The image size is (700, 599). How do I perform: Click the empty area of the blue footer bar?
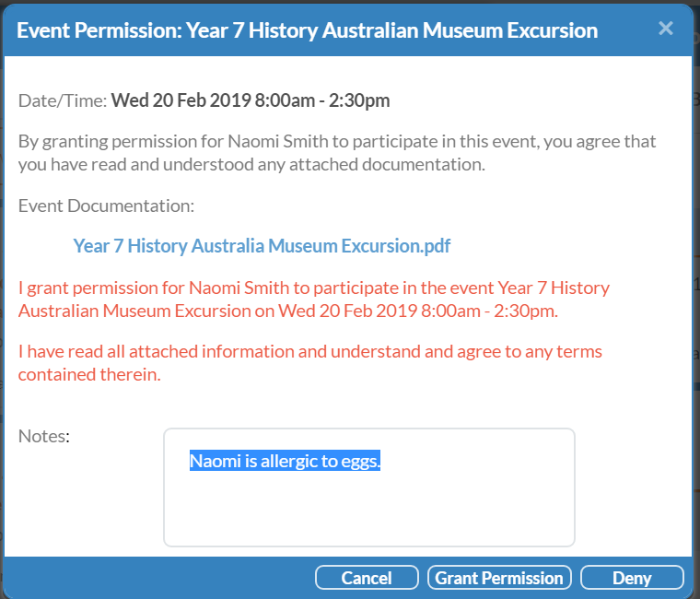pos(157,578)
